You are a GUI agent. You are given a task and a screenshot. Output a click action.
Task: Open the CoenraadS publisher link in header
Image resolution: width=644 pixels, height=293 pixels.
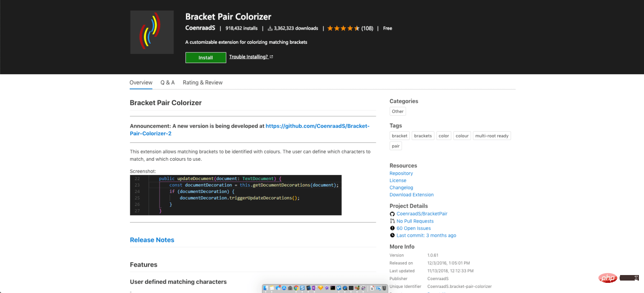(200, 28)
